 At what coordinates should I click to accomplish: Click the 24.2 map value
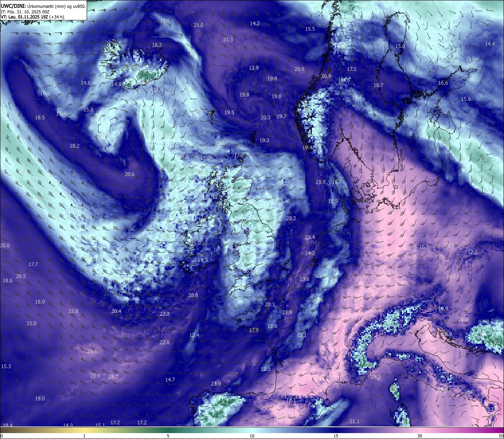pos(310,254)
